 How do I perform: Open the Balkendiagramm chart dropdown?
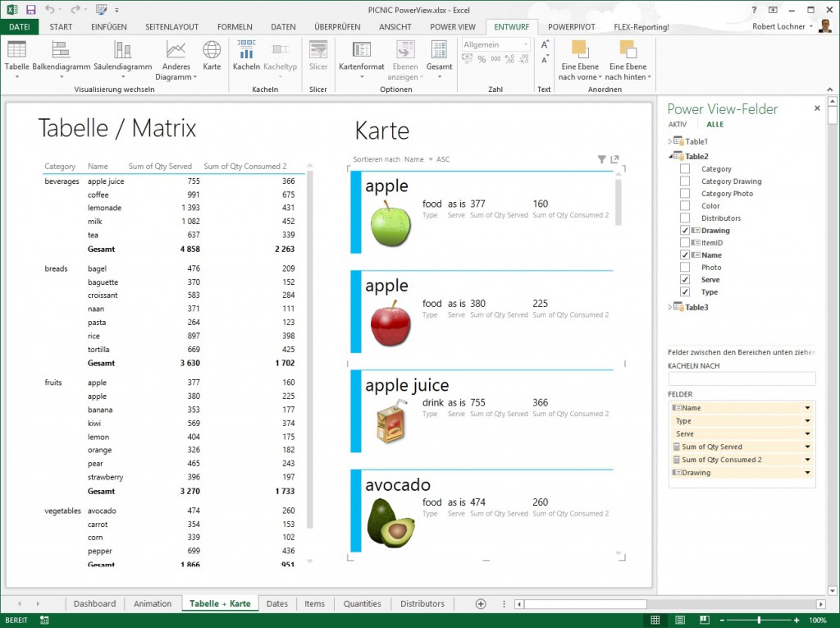pyautogui.click(x=61, y=77)
